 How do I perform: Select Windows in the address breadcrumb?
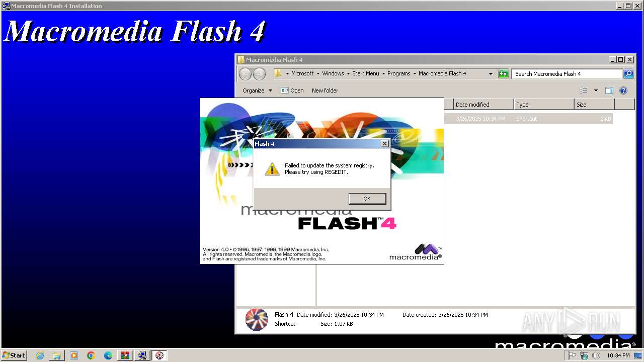tap(333, 73)
